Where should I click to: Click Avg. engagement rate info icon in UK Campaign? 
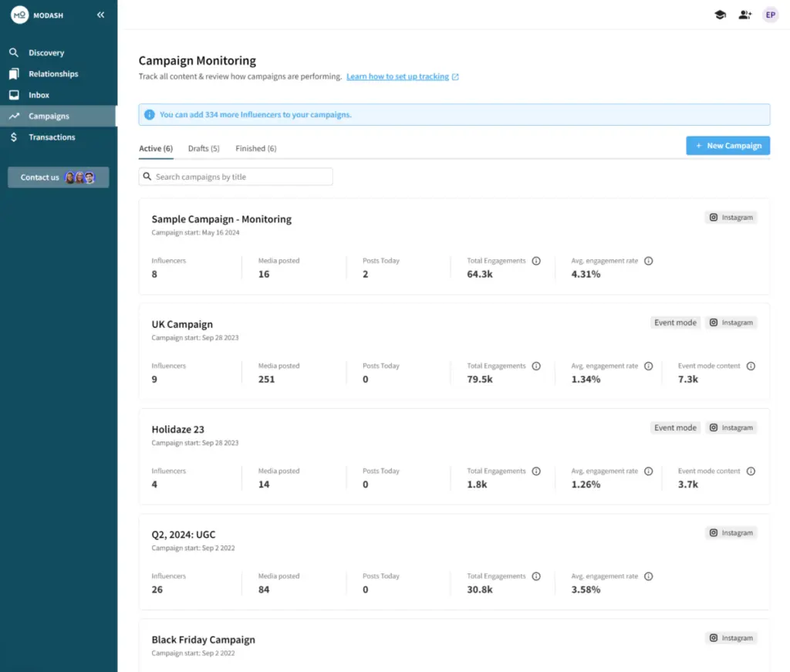coord(648,366)
